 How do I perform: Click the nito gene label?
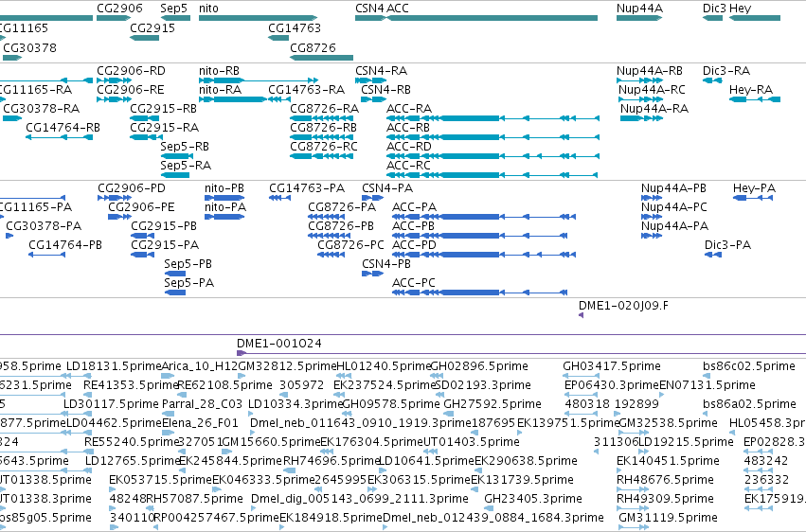208,9
